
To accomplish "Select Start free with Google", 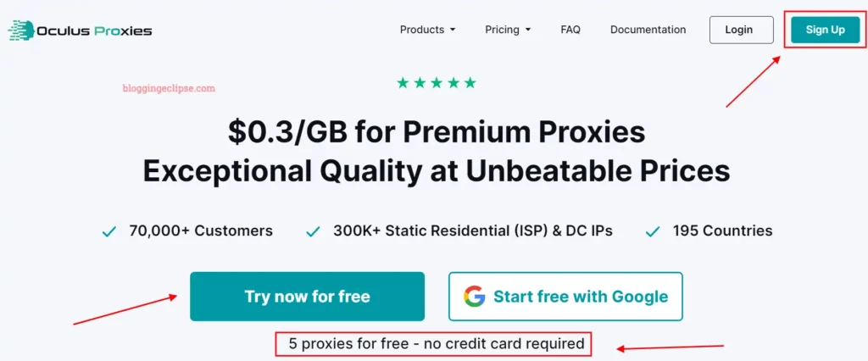I will [x=565, y=297].
